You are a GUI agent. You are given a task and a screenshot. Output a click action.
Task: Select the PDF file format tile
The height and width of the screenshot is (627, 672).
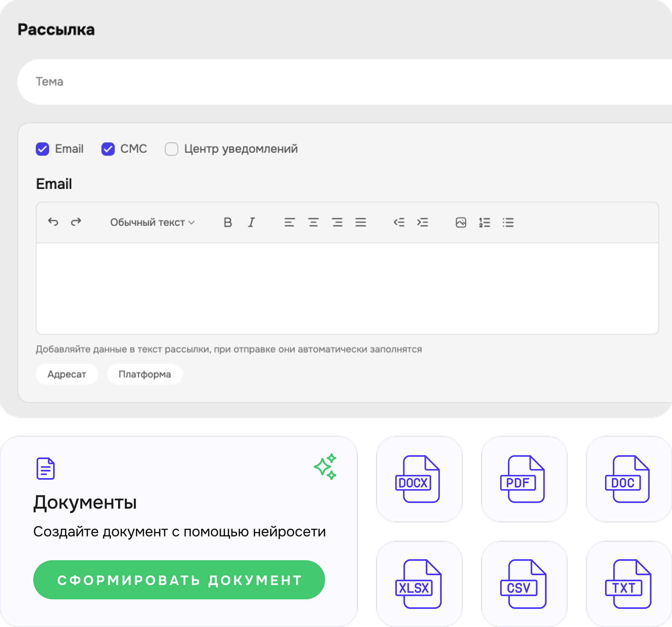coord(524,479)
